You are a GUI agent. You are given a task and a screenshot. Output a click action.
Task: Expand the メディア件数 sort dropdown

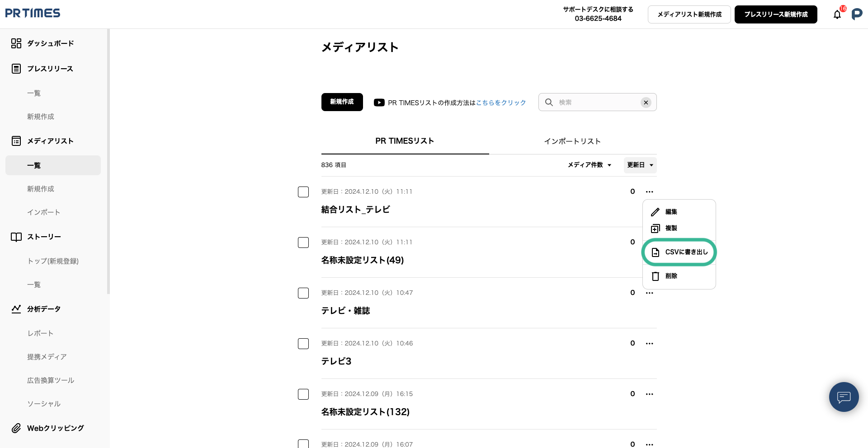click(x=590, y=165)
